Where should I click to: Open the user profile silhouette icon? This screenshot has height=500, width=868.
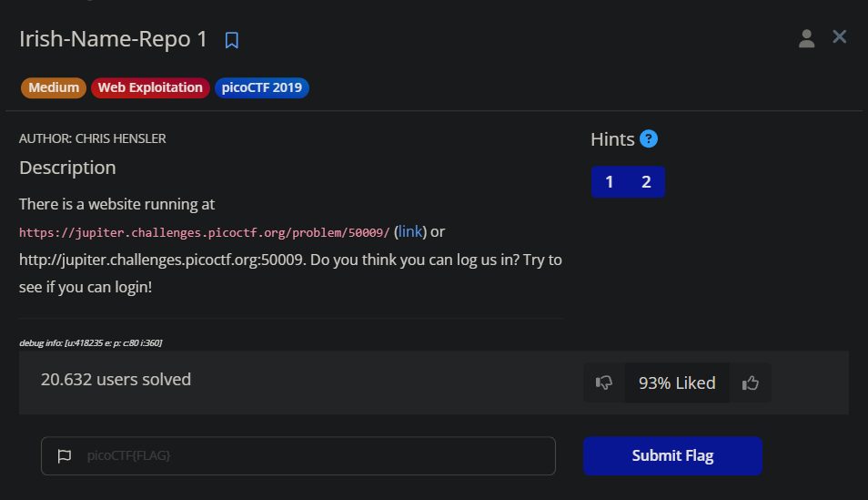pyautogui.click(x=806, y=39)
